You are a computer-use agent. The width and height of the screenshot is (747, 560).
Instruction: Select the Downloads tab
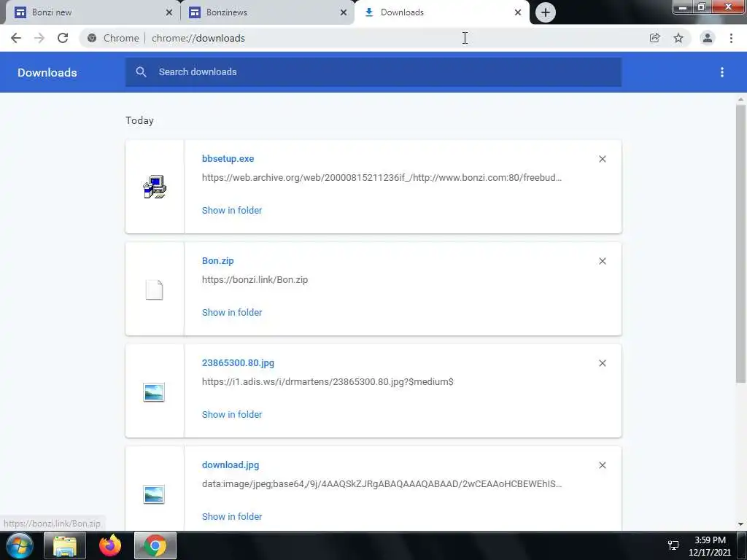click(x=442, y=12)
